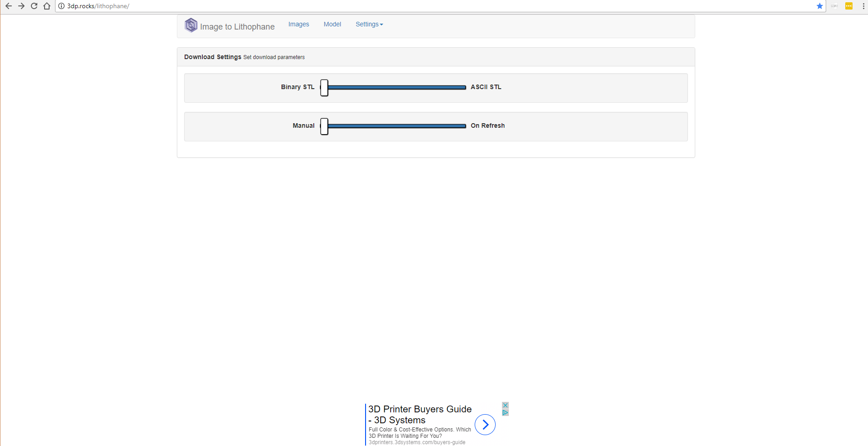Click the Binary STL / ASCII STL slider handle

click(x=324, y=88)
